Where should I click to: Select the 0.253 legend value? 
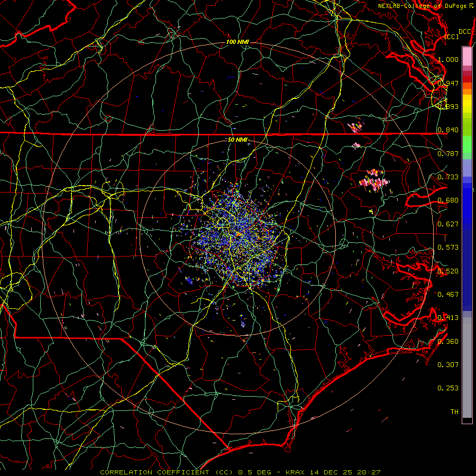[x=448, y=388]
